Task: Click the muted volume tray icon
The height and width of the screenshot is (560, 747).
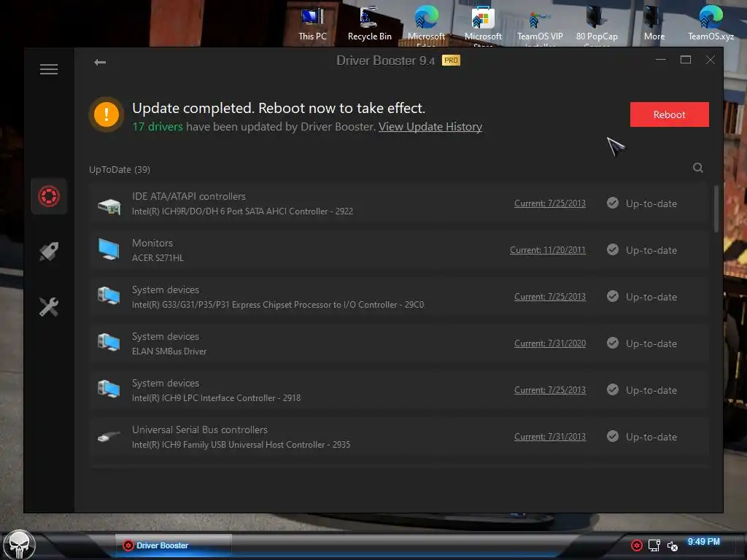Action: 672,545
